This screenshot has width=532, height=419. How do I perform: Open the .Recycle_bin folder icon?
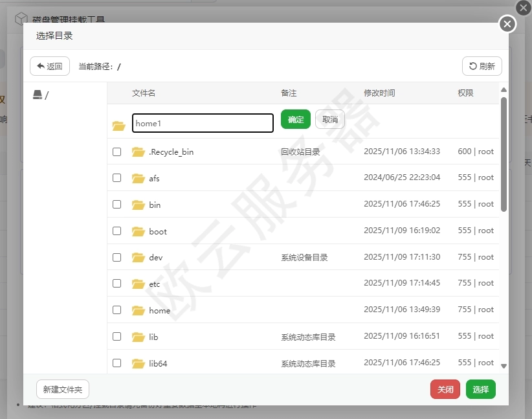138,152
